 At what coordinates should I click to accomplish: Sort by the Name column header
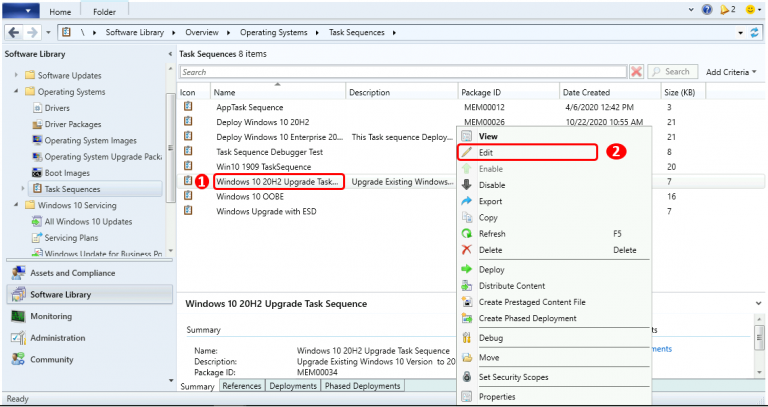(278, 92)
